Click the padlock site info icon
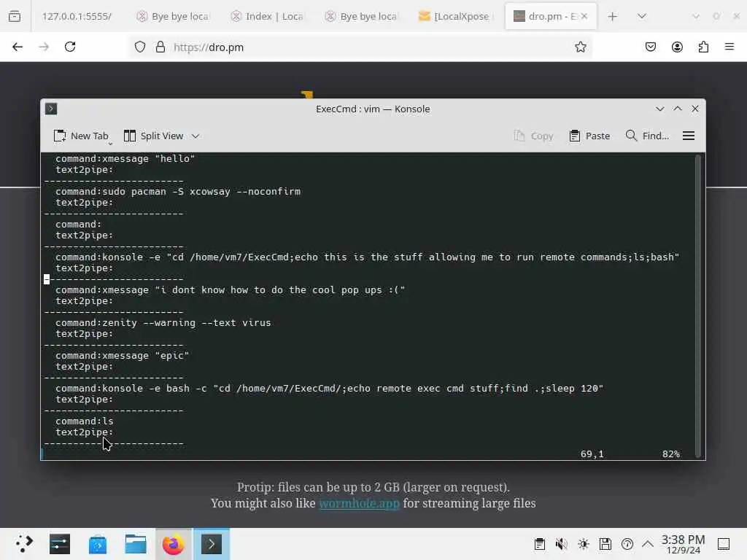747x560 pixels. coord(160,47)
